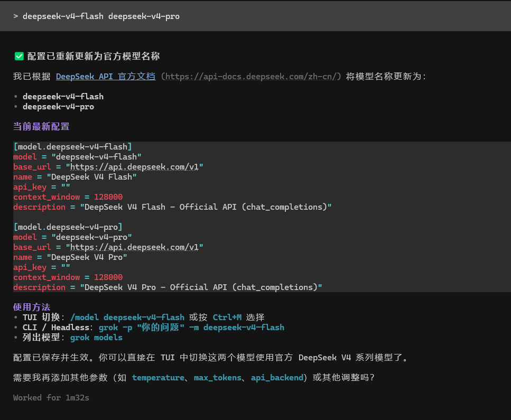
Task: Click the grok -p headless command
Action: coord(192,328)
